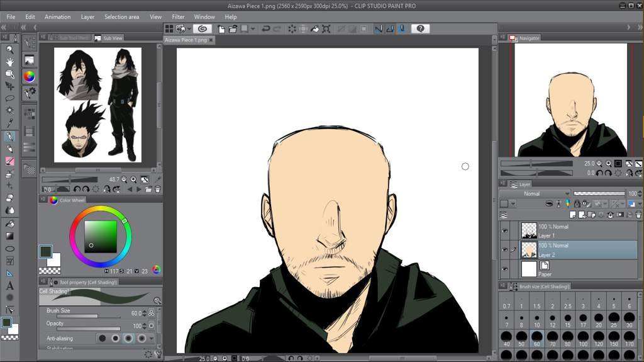Switch to the Sub View tab
Screen dimensions: 644x362
click(x=108, y=38)
